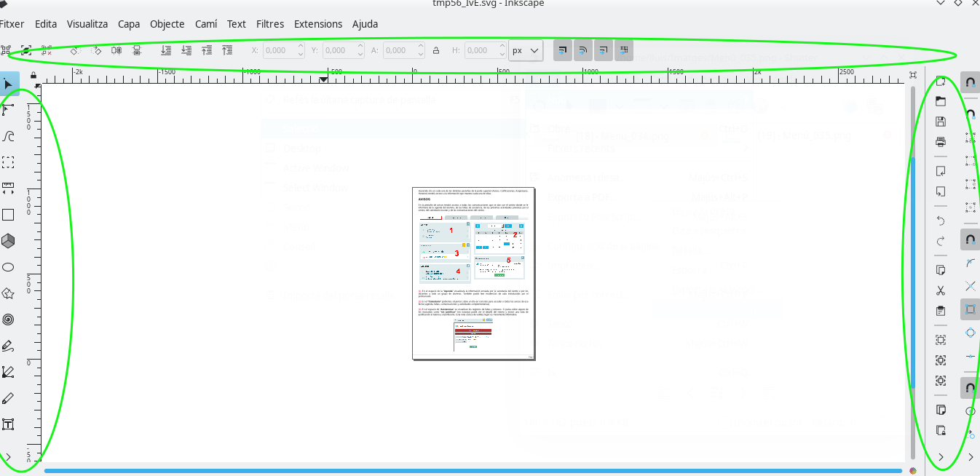Image resolution: width=980 pixels, height=476 pixels.
Task: Click the Cut scissors icon
Action: (x=941, y=290)
